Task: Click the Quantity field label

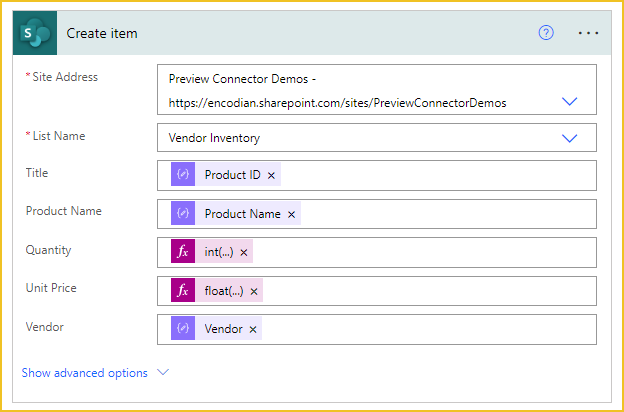Action: click(x=48, y=250)
